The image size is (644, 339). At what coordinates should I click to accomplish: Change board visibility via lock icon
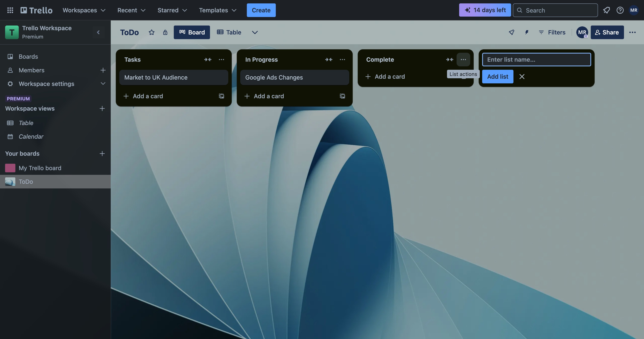point(165,32)
